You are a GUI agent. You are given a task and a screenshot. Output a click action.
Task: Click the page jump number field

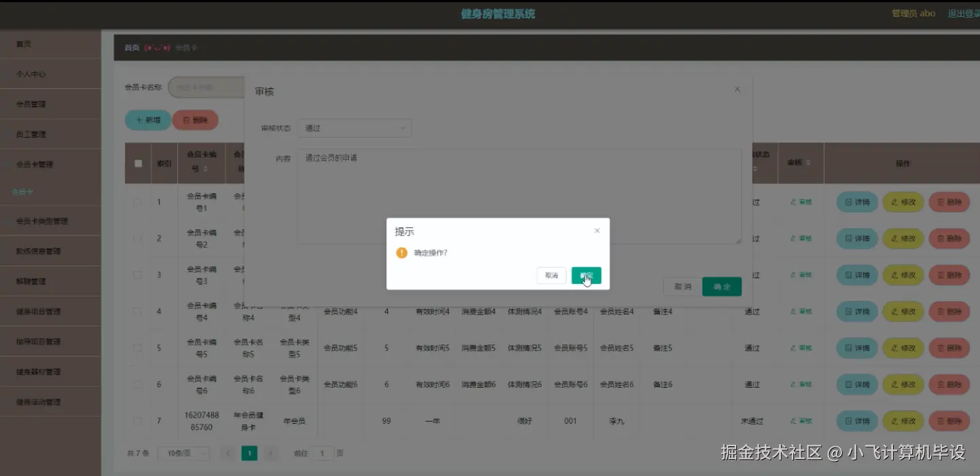coord(323,453)
